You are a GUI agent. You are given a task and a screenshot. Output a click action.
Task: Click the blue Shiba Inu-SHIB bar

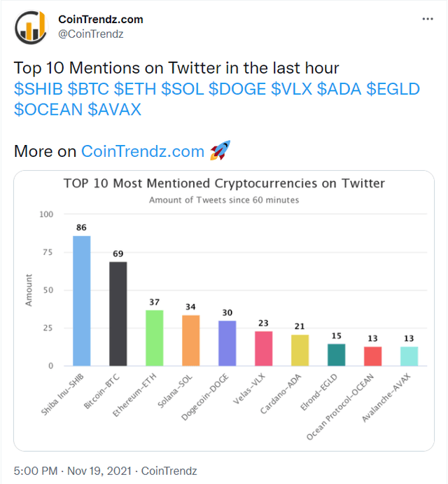[82, 300]
